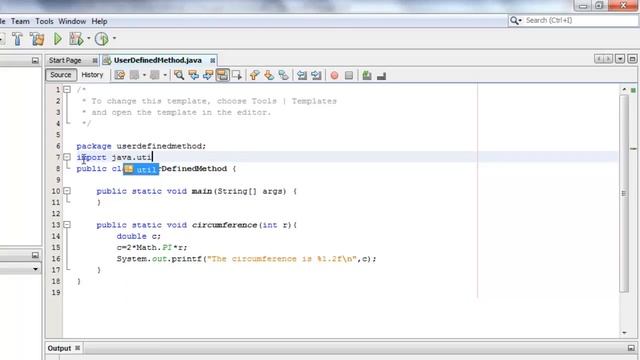Click the Comment code icon
Screen dimensions: 640x360
point(367,75)
